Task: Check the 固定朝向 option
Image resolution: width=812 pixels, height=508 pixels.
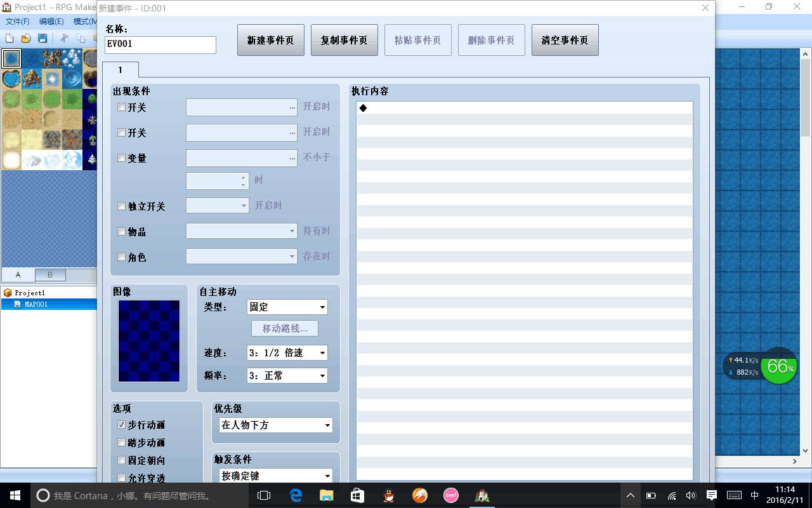Action: click(x=122, y=460)
